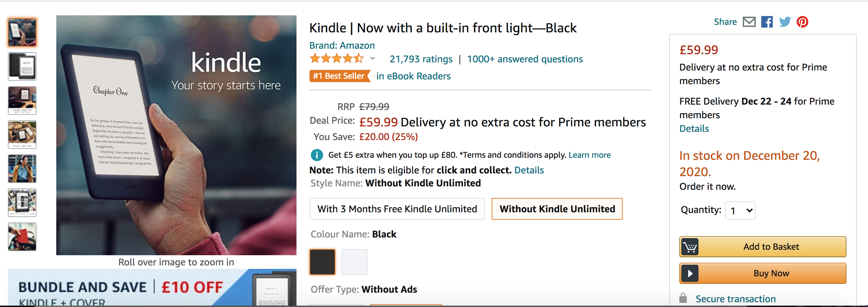The width and height of the screenshot is (868, 307).
Task: Click the basket cart icon
Action: (690, 247)
